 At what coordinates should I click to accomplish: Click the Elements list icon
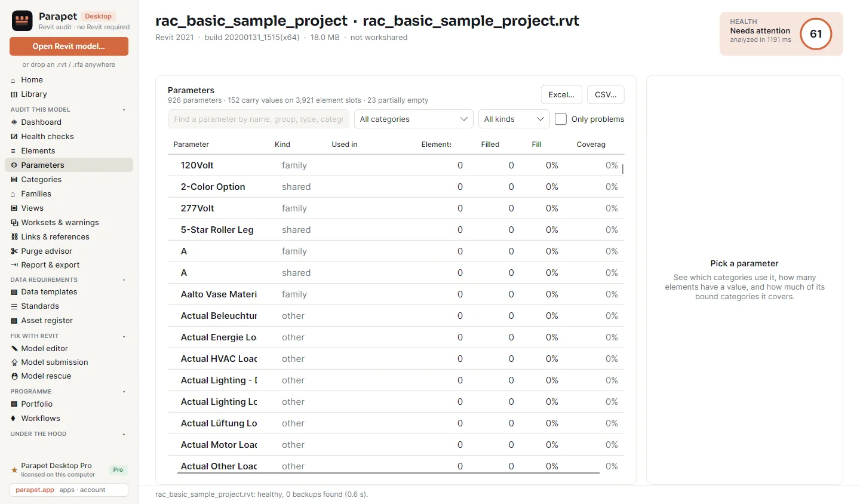[14, 151]
